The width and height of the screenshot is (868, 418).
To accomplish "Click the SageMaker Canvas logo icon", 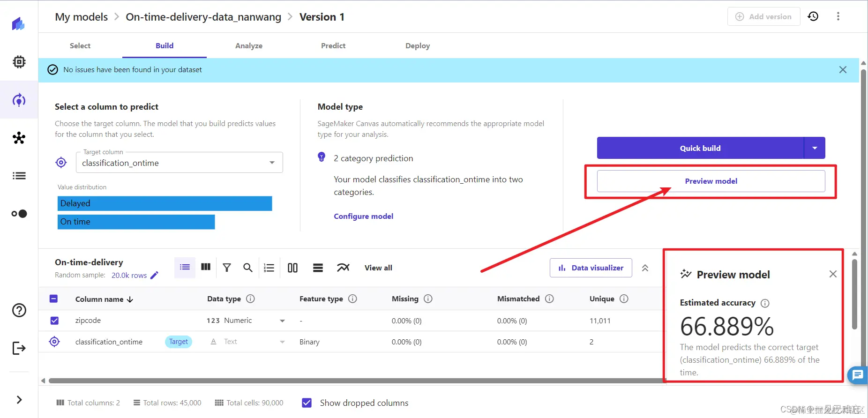I will (18, 24).
